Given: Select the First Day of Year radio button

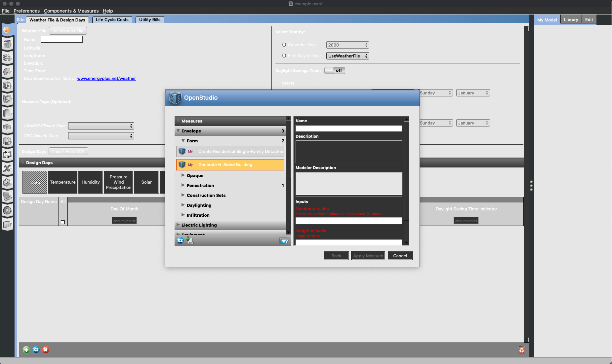Looking at the screenshot, I should click(x=284, y=55).
